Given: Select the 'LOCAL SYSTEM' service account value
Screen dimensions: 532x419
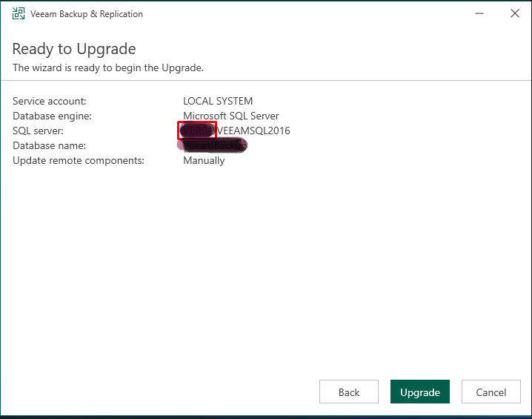Looking at the screenshot, I should [218, 101].
